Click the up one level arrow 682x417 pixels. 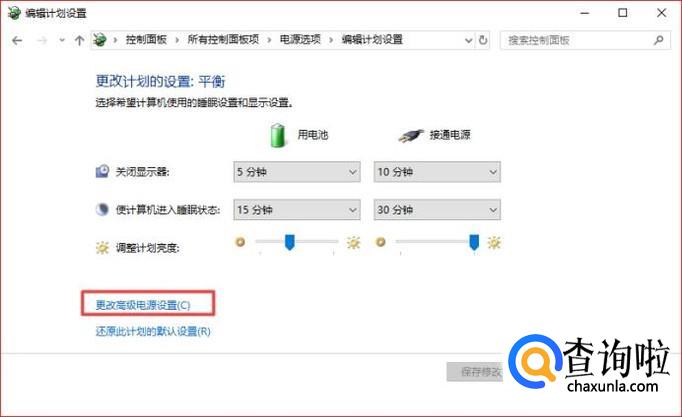[x=79, y=40]
